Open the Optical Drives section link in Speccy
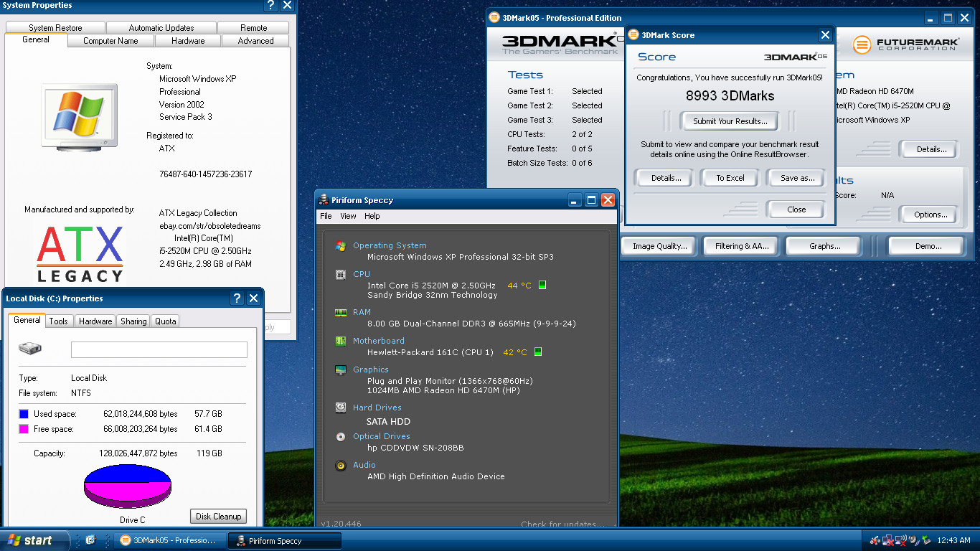This screenshot has height=551, width=980. click(x=382, y=436)
